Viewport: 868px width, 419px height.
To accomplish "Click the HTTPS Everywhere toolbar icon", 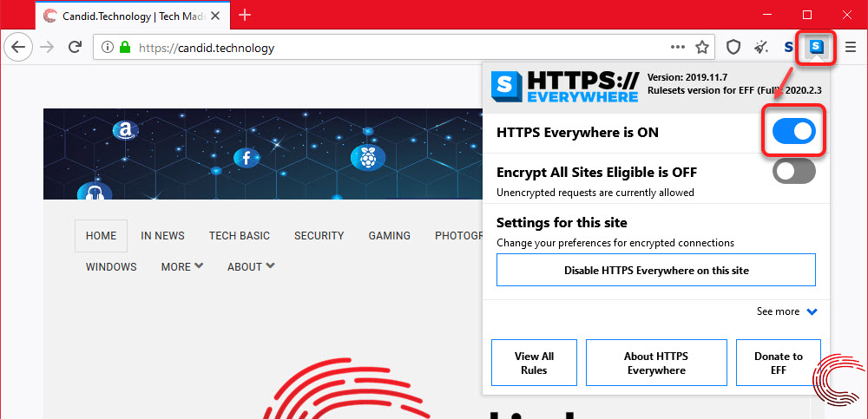I will [815, 48].
